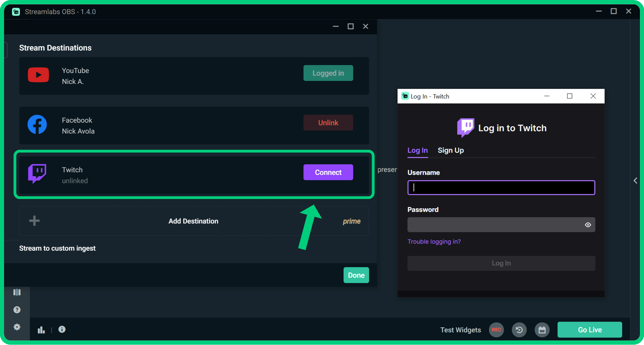Open performance stats bar chart icon

[x=41, y=330]
